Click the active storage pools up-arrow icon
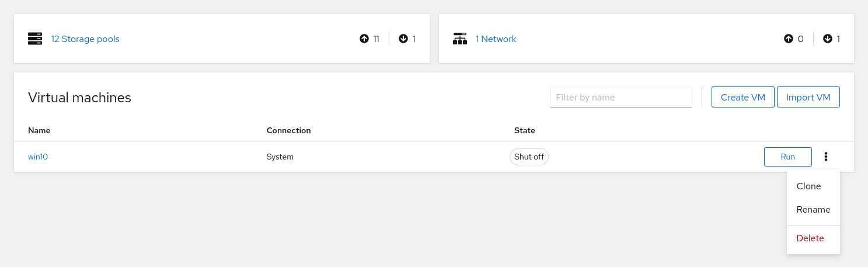 [364, 39]
